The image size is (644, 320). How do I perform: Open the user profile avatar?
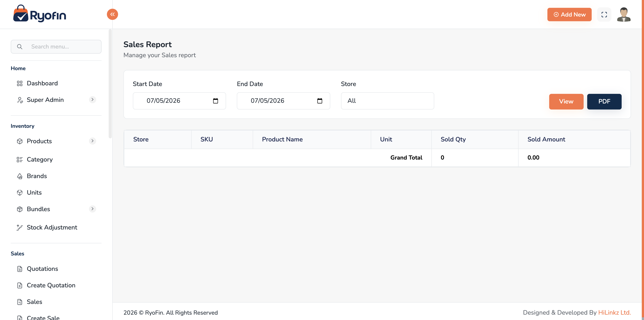pyautogui.click(x=623, y=15)
